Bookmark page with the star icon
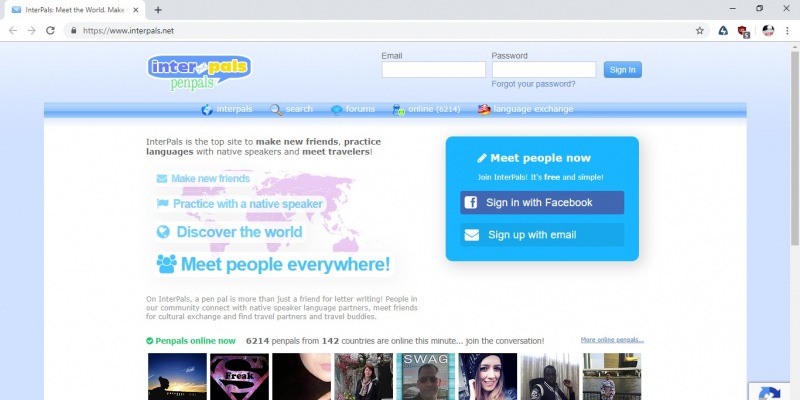 click(x=699, y=31)
